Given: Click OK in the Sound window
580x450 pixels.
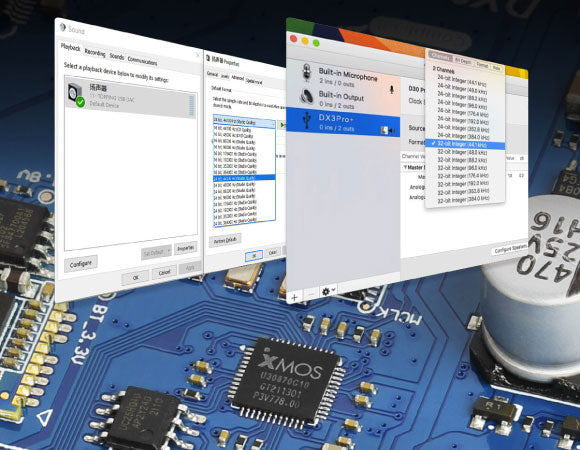Looking at the screenshot, I should click(135, 277).
